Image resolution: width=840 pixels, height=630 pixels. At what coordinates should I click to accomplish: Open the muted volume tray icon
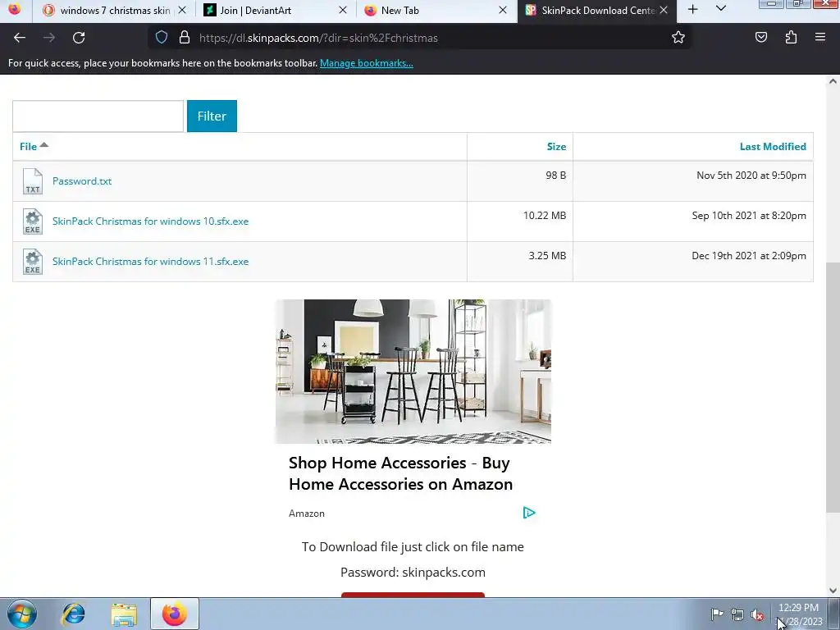point(757,614)
